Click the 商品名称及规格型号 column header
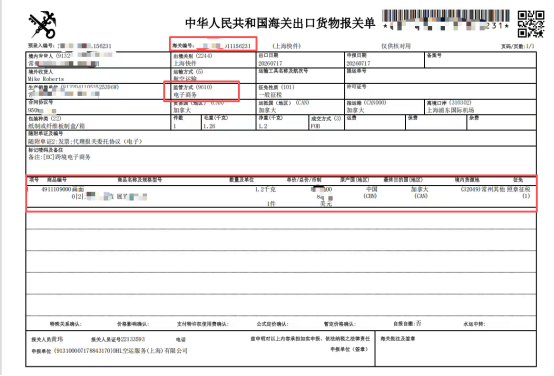 (x=140, y=180)
